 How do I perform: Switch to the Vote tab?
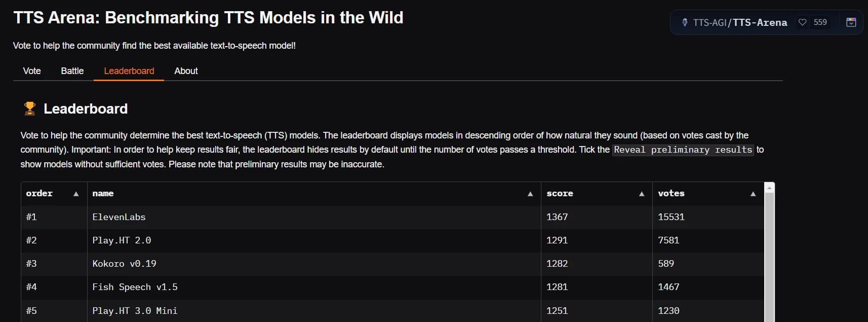coord(32,71)
